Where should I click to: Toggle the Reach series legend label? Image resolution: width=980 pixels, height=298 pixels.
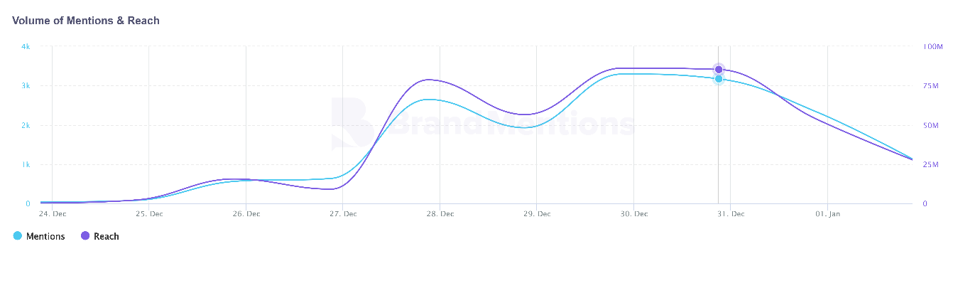[x=107, y=237]
